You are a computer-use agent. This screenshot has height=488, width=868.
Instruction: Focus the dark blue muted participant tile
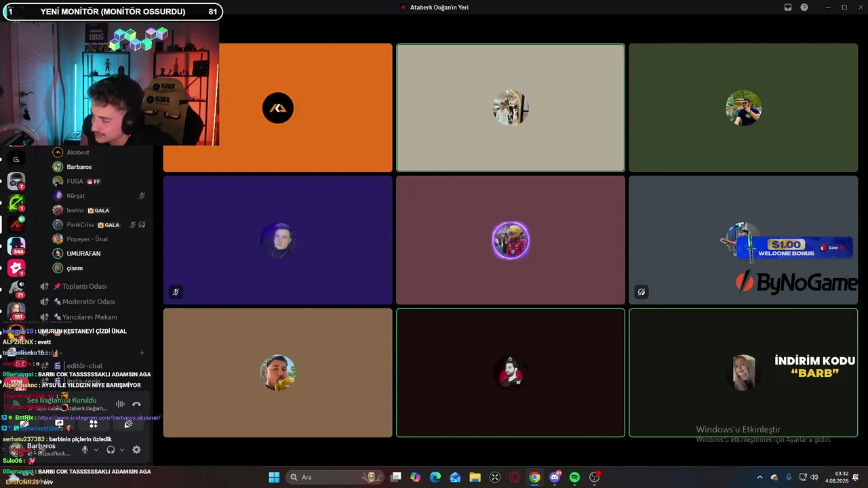click(277, 240)
